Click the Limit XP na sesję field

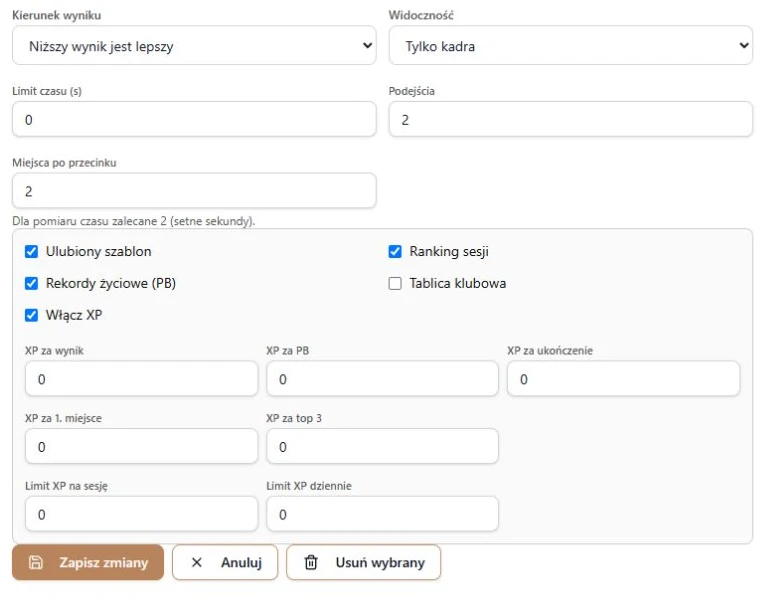[x=141, y=514]
